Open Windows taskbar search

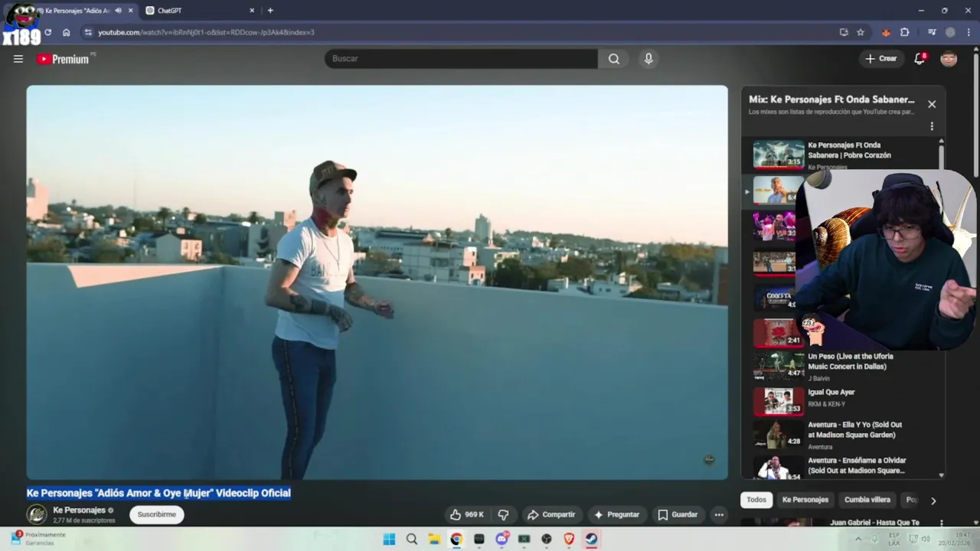click(412, 540)
